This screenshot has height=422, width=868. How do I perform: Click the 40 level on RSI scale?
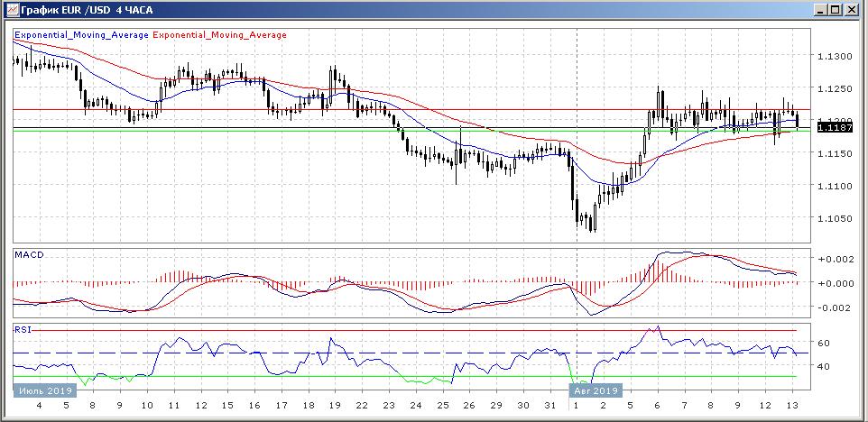(x=823, y=367)
